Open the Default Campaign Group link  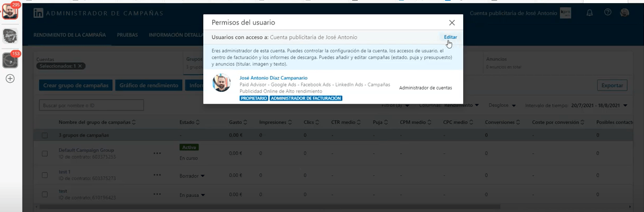[x=86, y=150]
